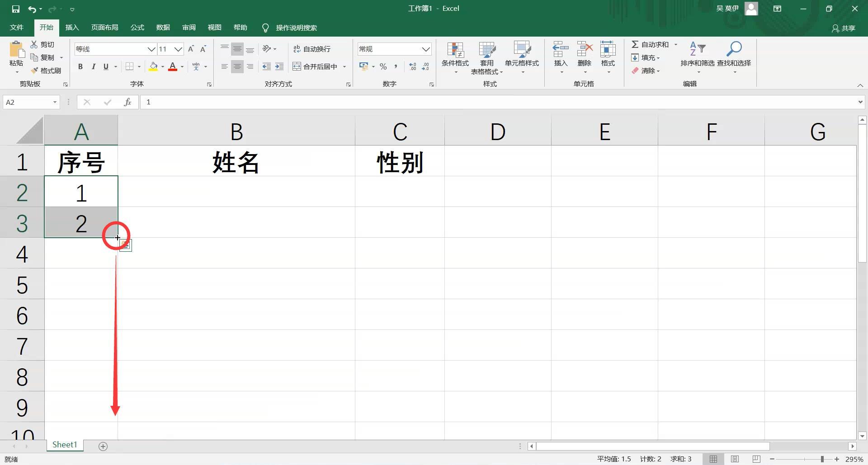Expand the formula bar
The height and width of the screenshot is (465, 868).
tap(860, 102)
